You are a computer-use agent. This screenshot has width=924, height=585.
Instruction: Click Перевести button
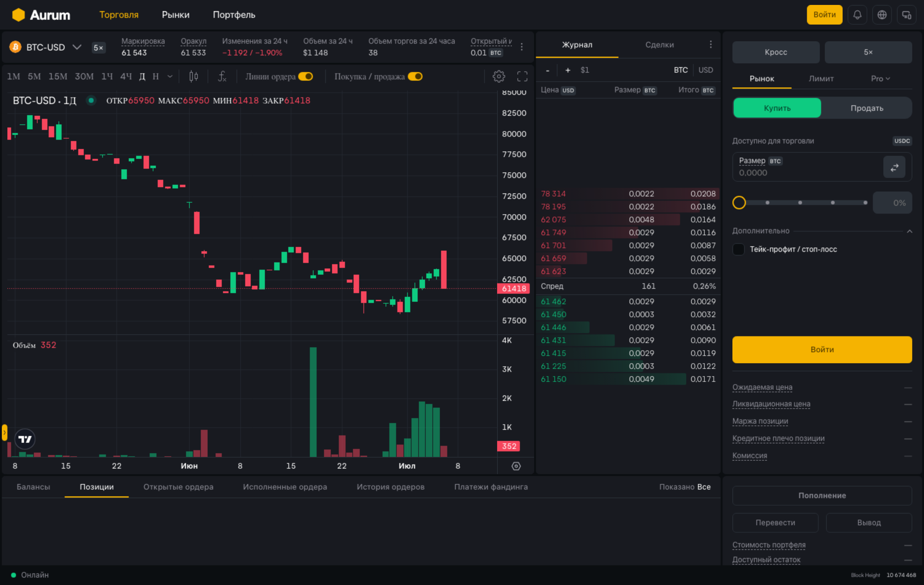(x=775, y=522)
